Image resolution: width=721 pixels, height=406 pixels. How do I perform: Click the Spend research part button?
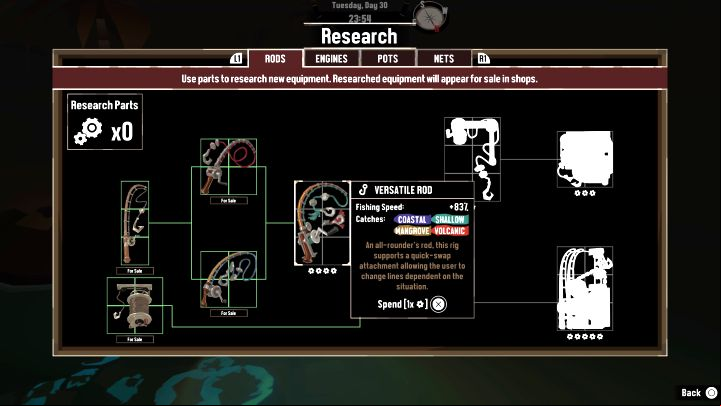412,304
